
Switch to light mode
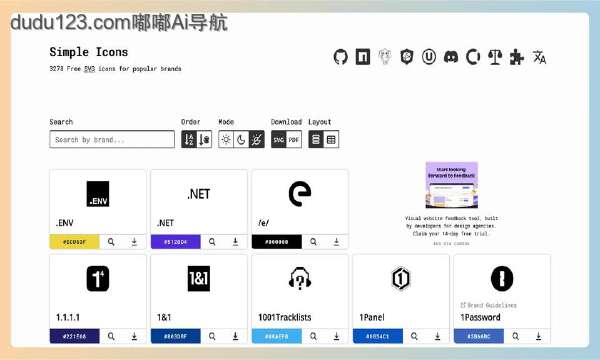[226, 139]
